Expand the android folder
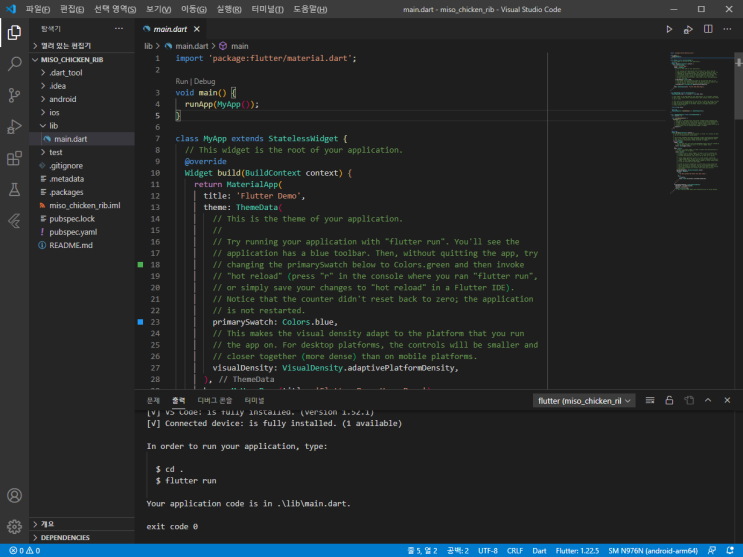The height and width of the screenshot is (557, 743). coord(63,99)
